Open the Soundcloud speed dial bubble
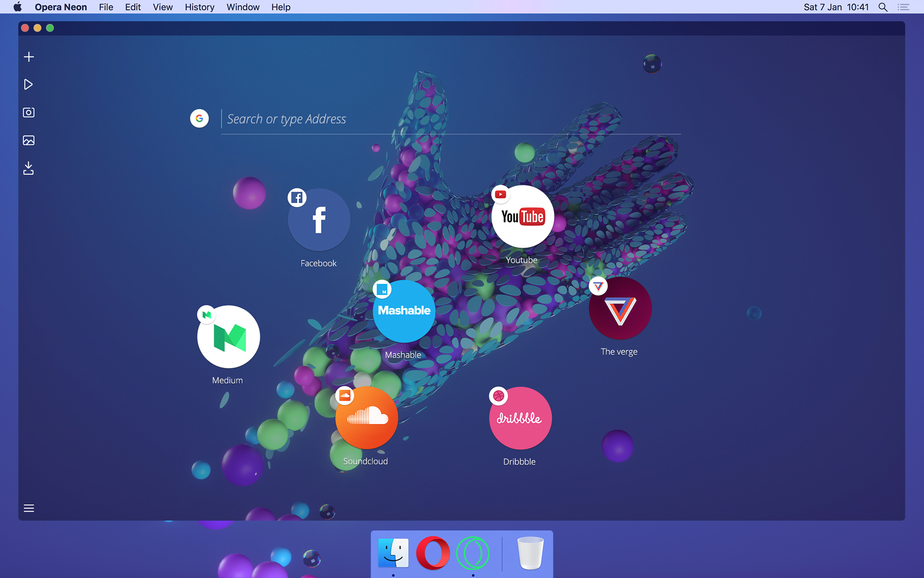Viewport: 924px width, 578px height. [x=367, y=418]
